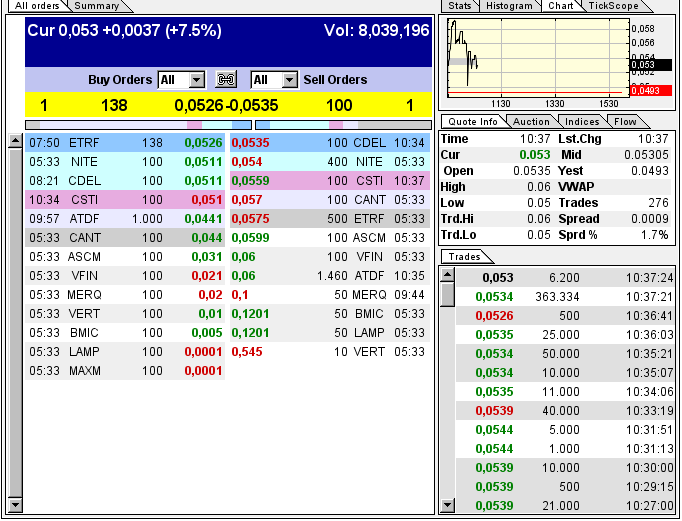Click the Trades list scroll down arrow
682x521 pixels.
[447, 505]
